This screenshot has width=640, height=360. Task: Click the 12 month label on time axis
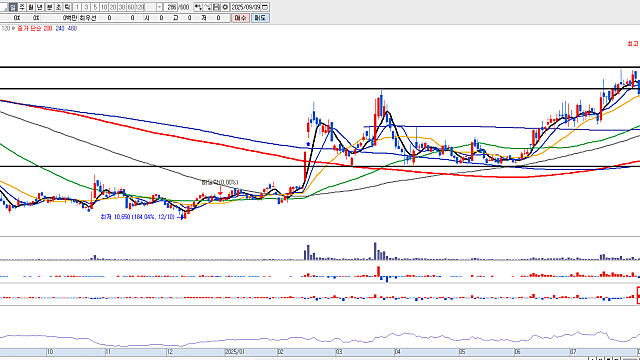169,352
